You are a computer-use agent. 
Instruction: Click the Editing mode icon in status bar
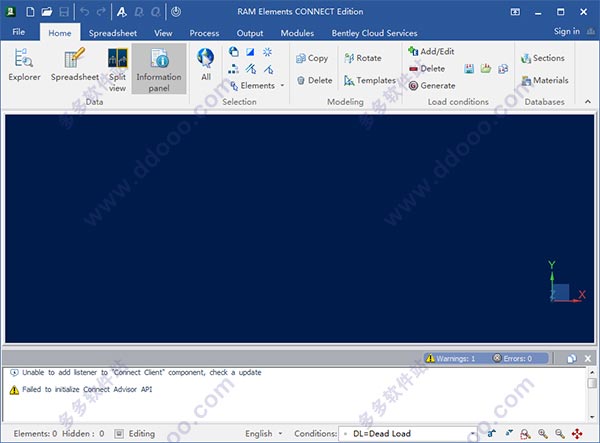[119, 433]
